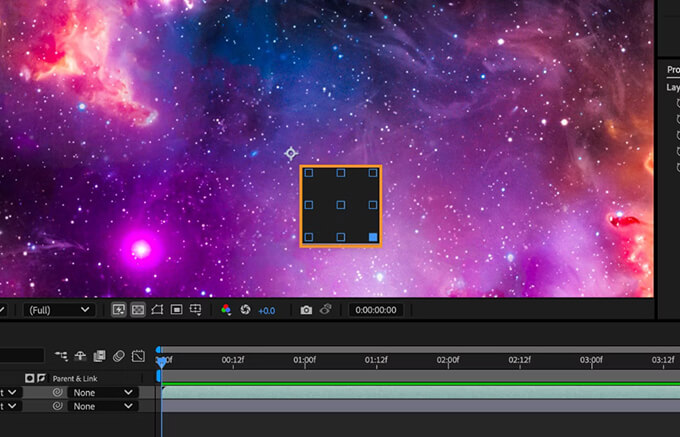
Task: Select the teal layer bar in timeline
Action: (421, 392)
